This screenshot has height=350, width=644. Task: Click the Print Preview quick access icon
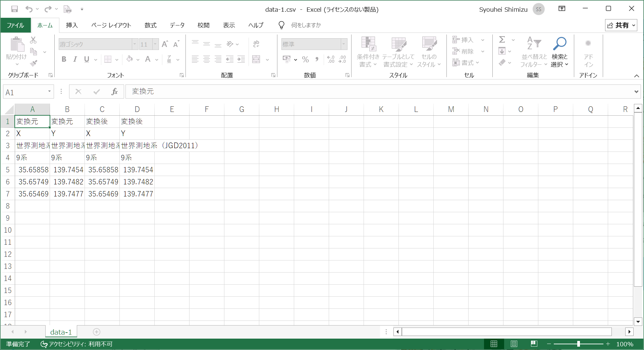67,9
